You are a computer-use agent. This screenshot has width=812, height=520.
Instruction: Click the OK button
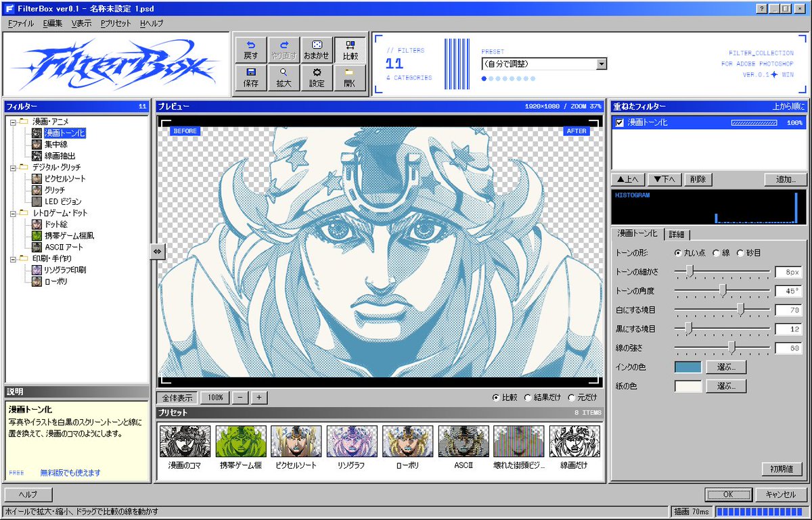(728, 494)
